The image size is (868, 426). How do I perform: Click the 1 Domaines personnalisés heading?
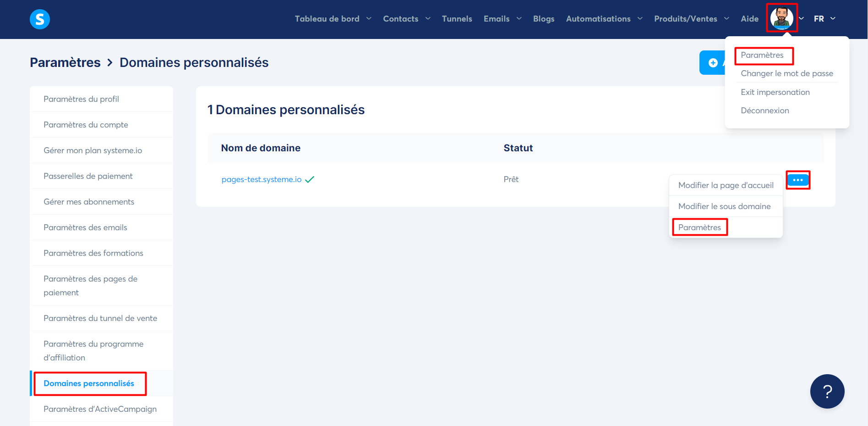pos(286,110)
